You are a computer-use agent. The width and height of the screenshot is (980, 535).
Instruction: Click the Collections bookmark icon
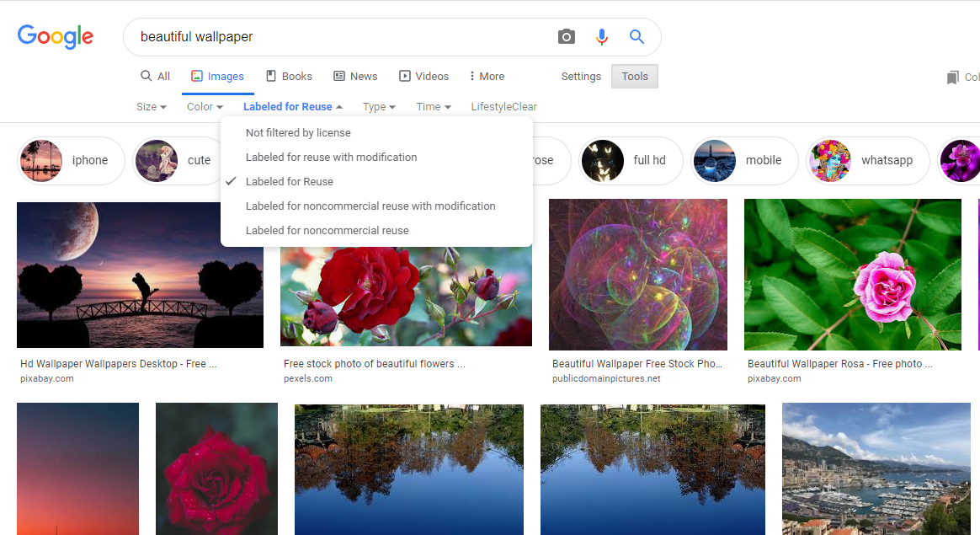[952, 78]
